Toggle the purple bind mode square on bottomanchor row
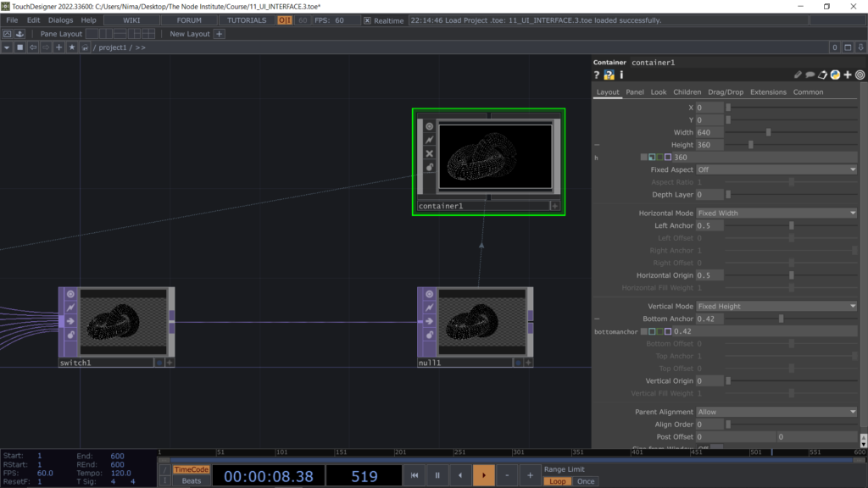 point(668,331)
